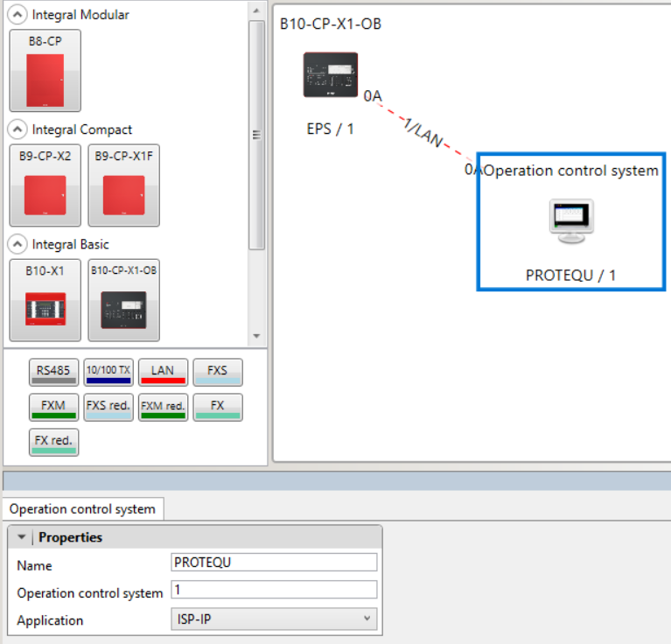Choose the FX red. connection type

[53, 443]
